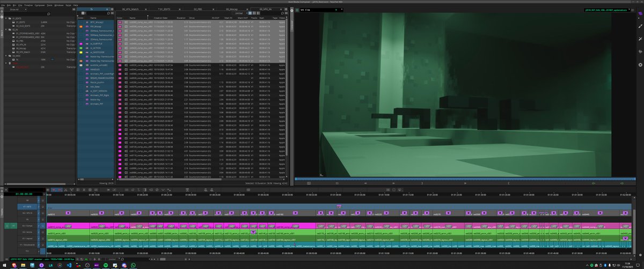The width and height of the screenshot is (644, 269).
Task: Toggle the V7 / BITC track selector
Action: pos(28,206)
